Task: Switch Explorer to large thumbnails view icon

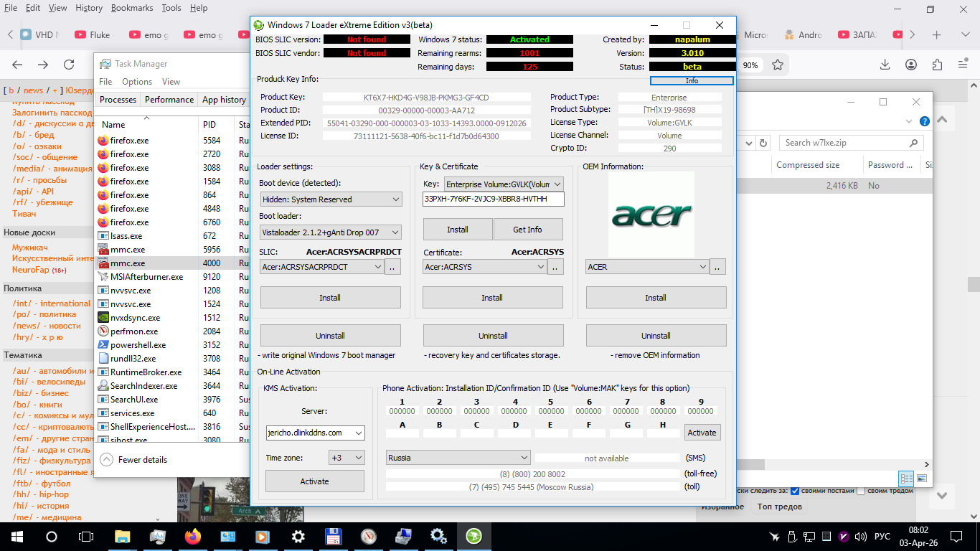Action: click(922, 479)
